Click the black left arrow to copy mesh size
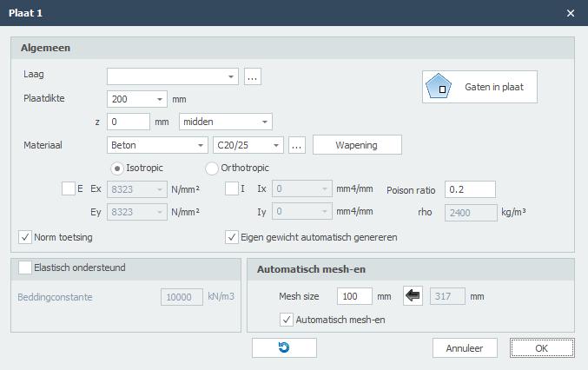Image resolution: width=588 pixels, height=370 pixels. coord(413,296)
